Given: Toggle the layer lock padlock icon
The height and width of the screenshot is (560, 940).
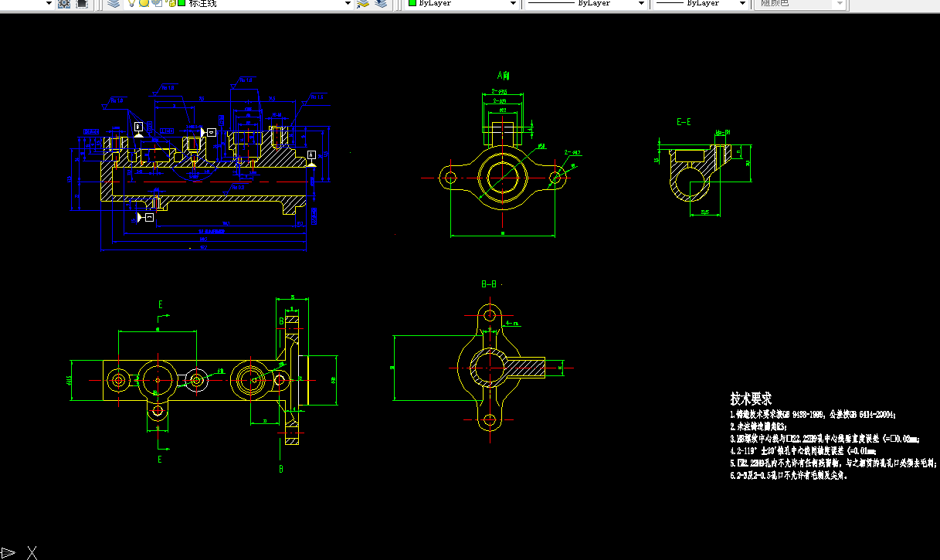Looking at the screenshot, I should 171,3.
